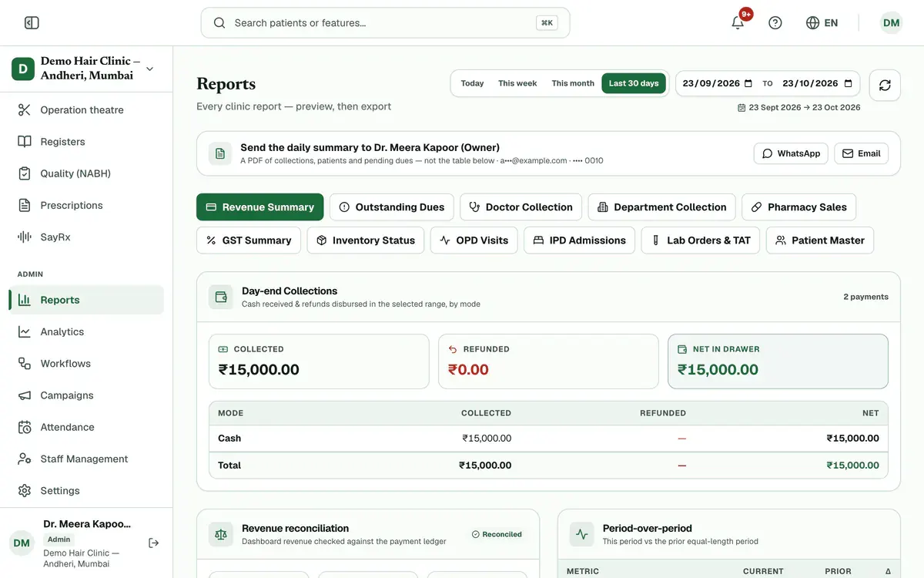Switch to Department Collection report
924x578 pixels.
click(x=662, y=207)
